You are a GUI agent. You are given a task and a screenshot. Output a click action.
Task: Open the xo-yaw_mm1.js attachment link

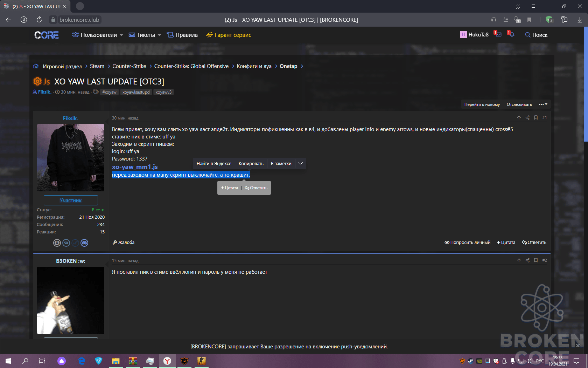(x=135, y=167)
